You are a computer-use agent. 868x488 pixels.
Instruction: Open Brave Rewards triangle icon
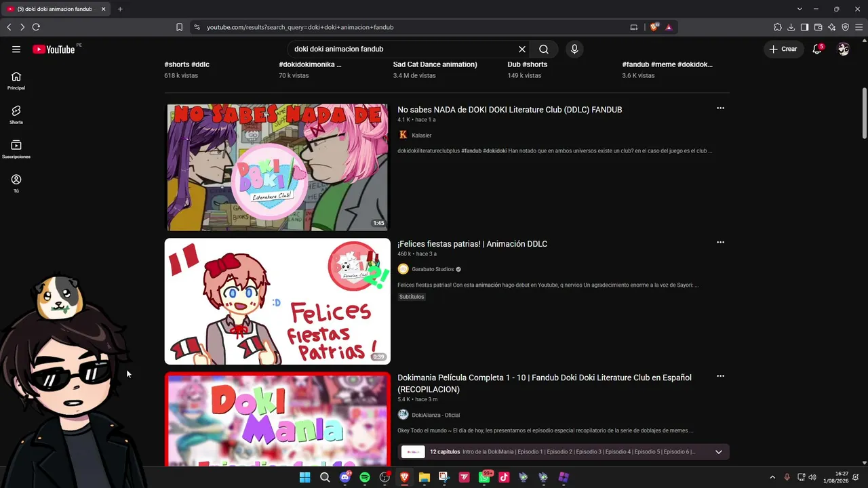[669, 27]
